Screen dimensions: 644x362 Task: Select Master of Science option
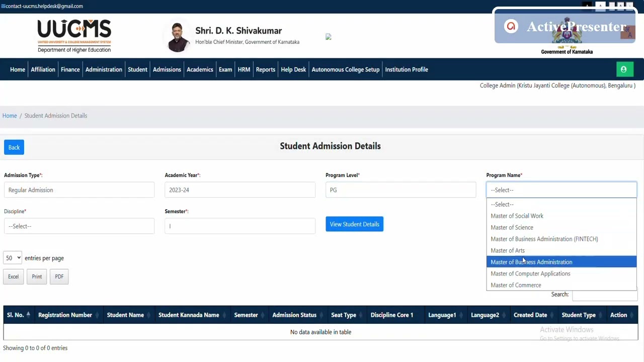pyautogui.click(x=561, y=227)
